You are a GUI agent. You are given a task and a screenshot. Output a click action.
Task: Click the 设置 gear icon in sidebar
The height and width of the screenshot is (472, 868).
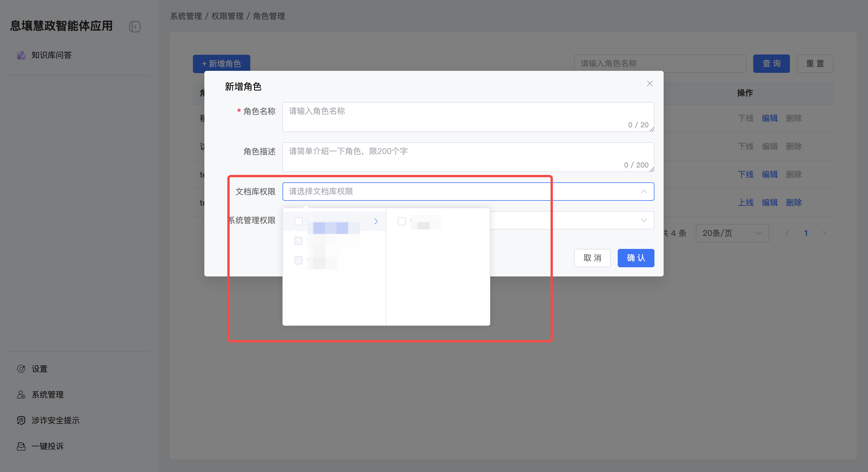click(x=21, y=369)
